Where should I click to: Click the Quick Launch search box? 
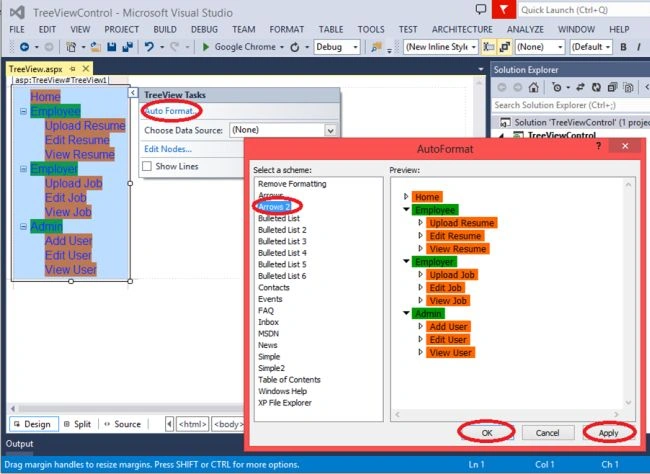[584, 10]
